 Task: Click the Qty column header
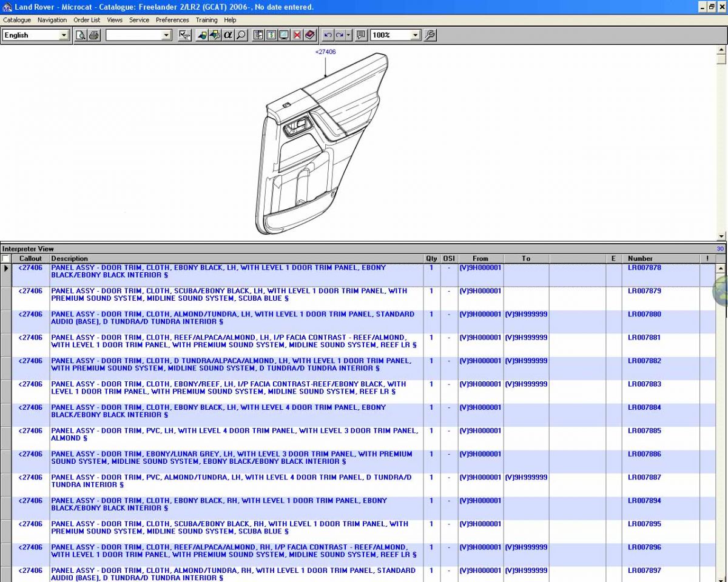[x=431, y=258]
